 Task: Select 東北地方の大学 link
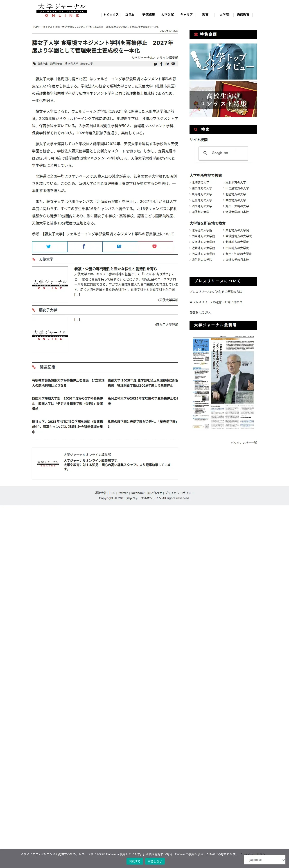point(235,183)
